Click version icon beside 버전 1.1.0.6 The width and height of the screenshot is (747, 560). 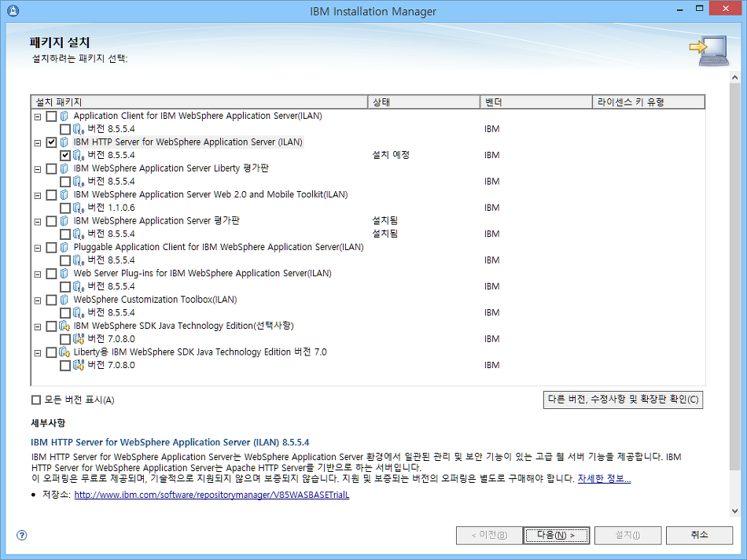pos(79,208)
